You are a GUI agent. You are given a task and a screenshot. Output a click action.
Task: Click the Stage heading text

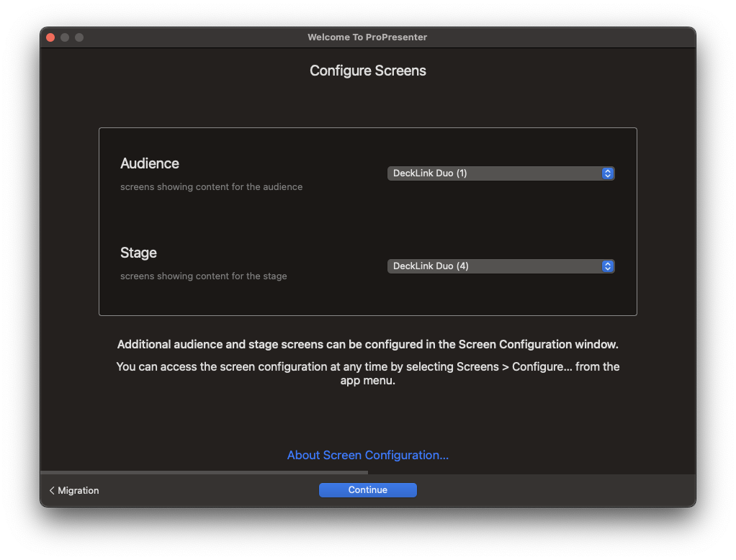[138, 253]
